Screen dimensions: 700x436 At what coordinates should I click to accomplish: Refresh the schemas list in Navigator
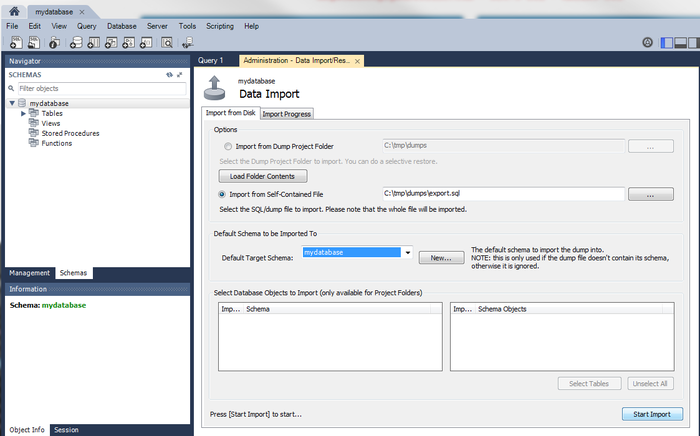tap(169, 75)
